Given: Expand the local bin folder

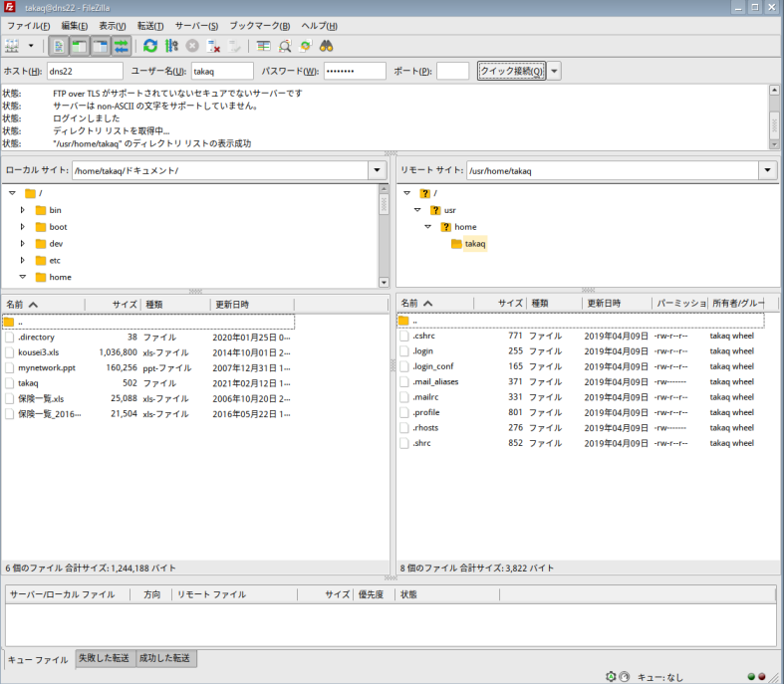Looking at the screenshot, I should (x=23, y=210).
